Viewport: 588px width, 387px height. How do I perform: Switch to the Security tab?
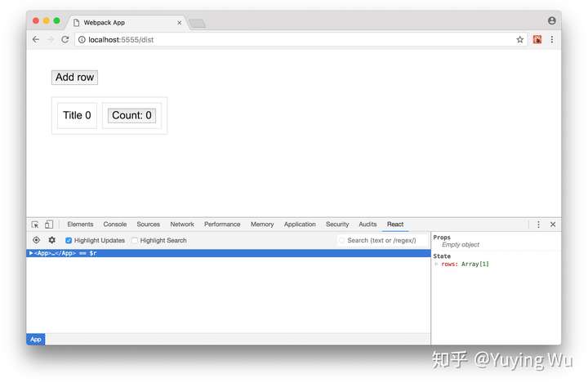click(x=337, y=225)
